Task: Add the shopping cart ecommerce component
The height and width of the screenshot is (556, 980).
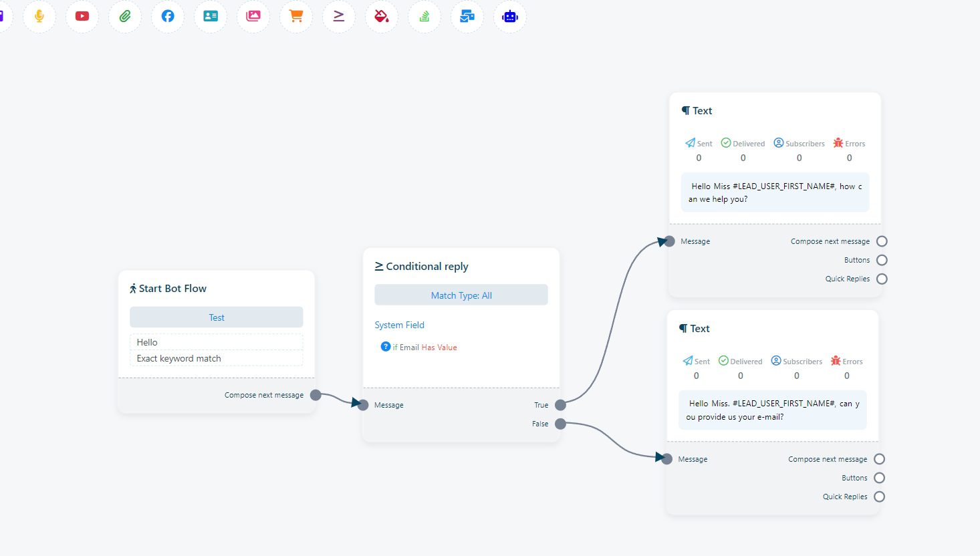Action: pyautogui.click(x=296, y=17)
